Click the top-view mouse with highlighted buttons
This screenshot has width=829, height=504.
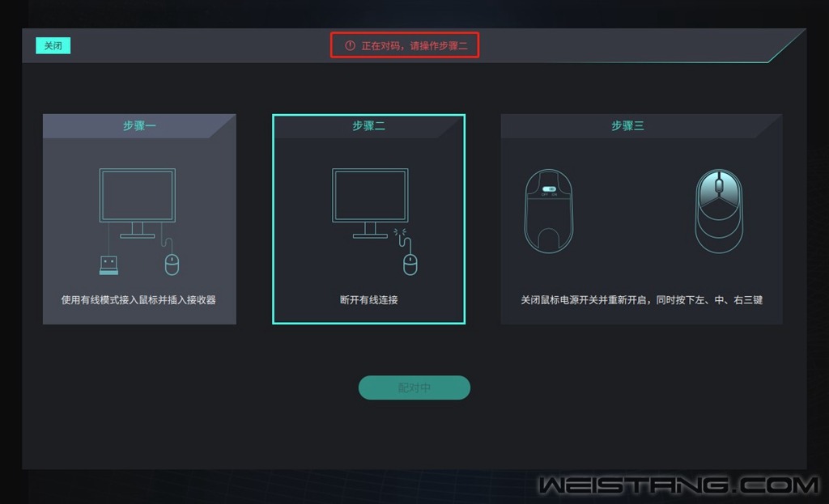(719, 211)
